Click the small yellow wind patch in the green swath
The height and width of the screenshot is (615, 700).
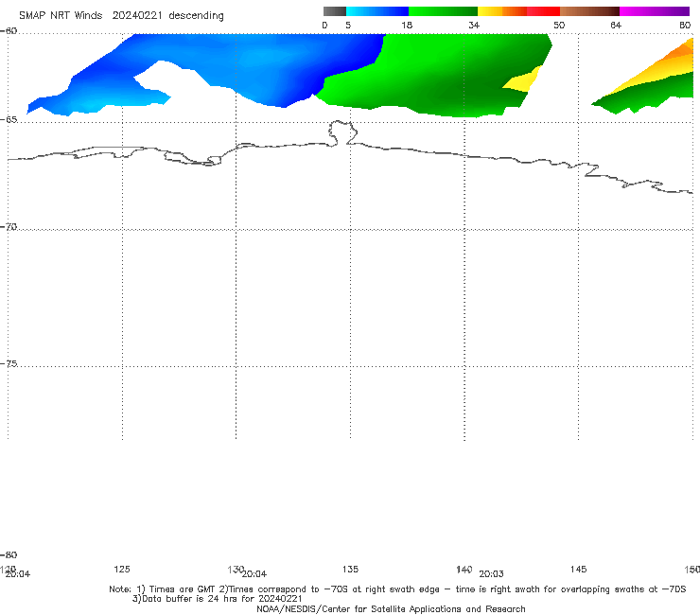pyautogui.click(x=522, y=79)
